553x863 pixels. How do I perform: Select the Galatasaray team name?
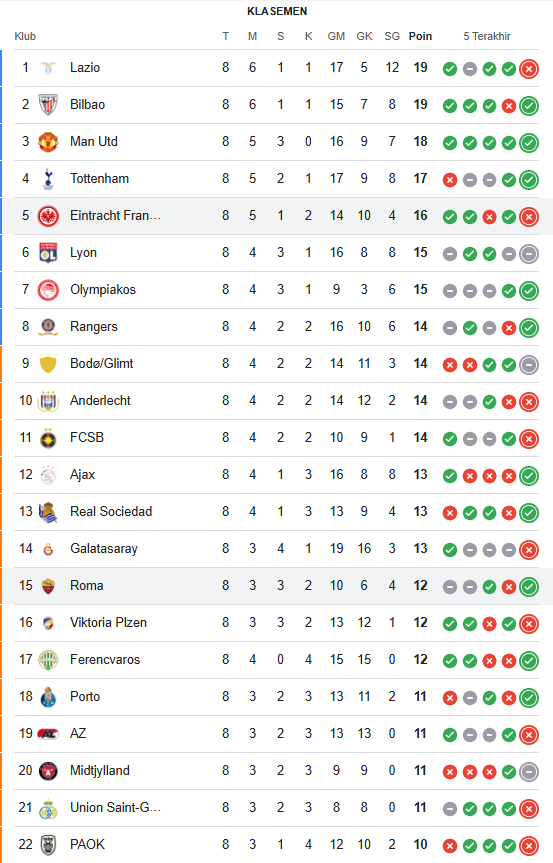tap(104, 549)
